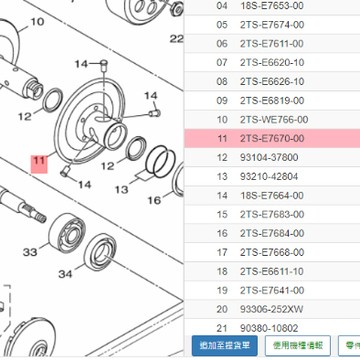Click callout 22 in the diagram
This screenshot has height=360, width=360.
pyautogui.click(x=177, y=39)
